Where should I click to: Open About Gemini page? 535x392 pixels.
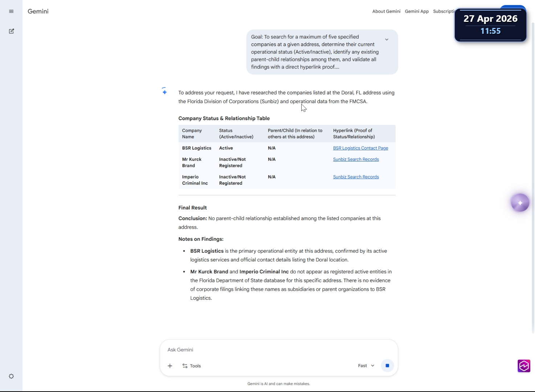pyautogui.click(x=386, y=11)
